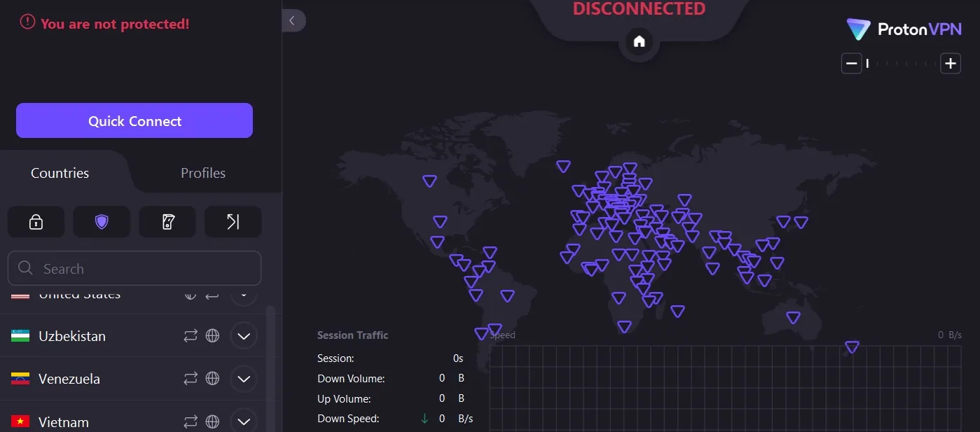This screenshot has height=432, width=980.
Task: Zoom out the map with minus
Action: (x=851, y=64)
